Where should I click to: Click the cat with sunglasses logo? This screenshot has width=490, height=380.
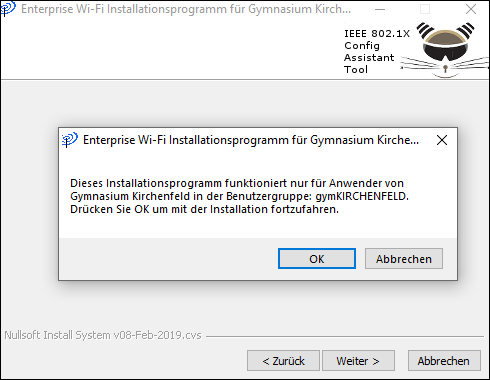445,50
